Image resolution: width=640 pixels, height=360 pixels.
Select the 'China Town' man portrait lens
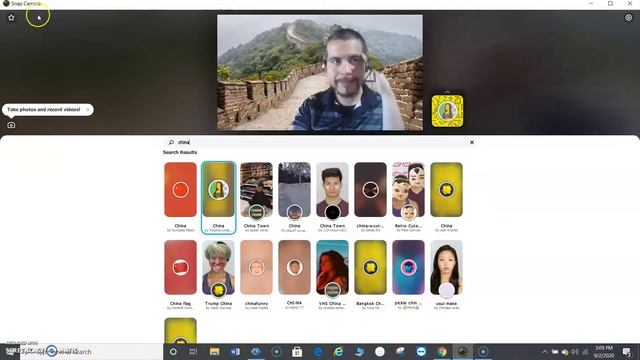[332, 190]
